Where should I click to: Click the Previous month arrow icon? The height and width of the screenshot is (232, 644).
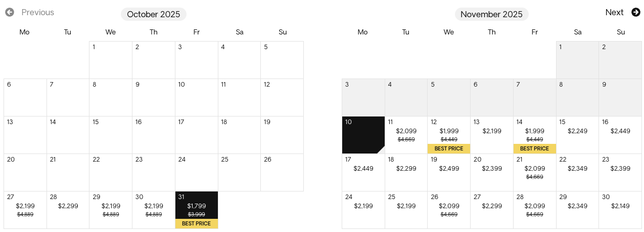pos(10,12)
